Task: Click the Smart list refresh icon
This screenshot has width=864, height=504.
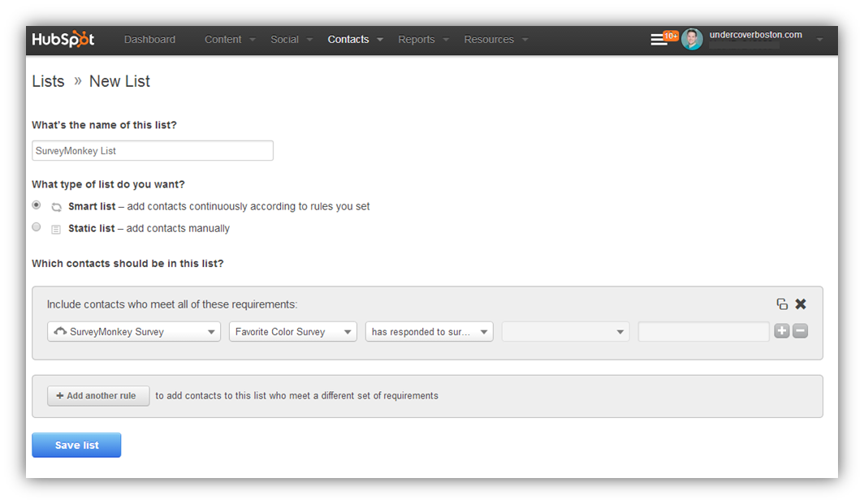Action: [x=56, y=207]
